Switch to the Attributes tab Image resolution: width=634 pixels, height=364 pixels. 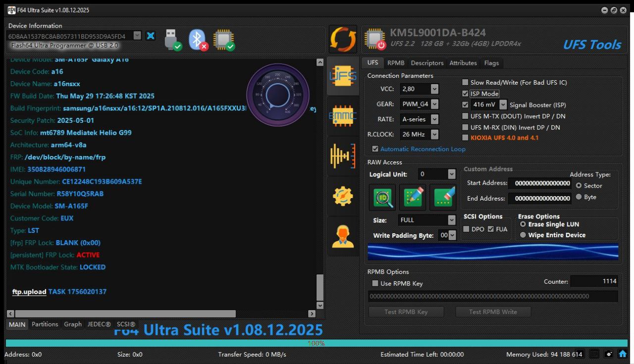pos(463,63)
